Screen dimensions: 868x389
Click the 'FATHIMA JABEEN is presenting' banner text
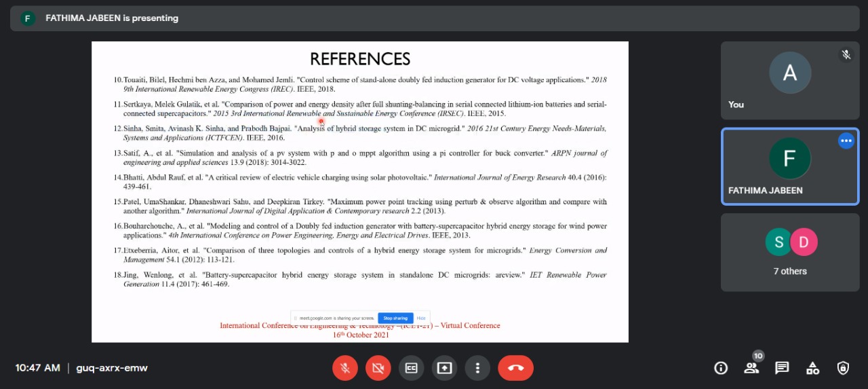112,18
